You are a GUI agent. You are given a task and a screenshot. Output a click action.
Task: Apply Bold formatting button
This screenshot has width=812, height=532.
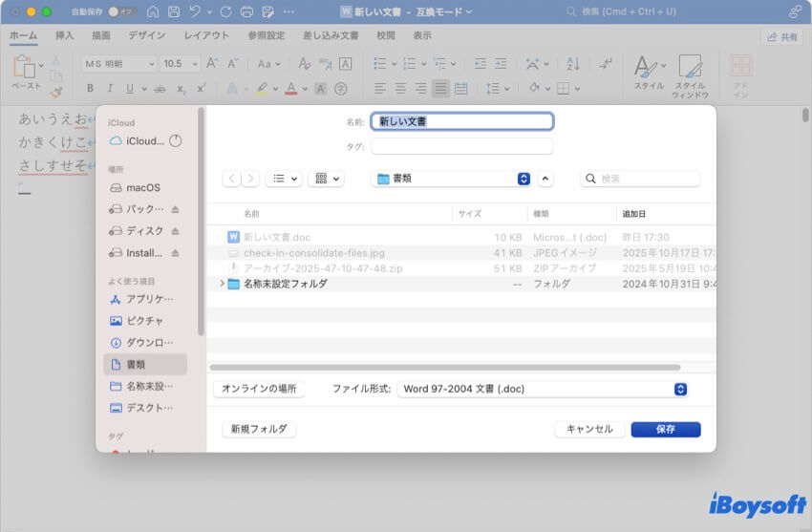coord(90,89)
